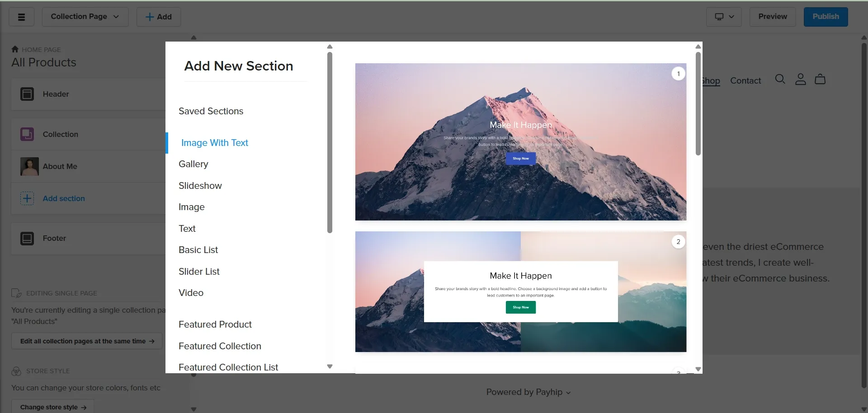
Task: Choose the first mountain layout thumbnail
Action: [521, 142]
